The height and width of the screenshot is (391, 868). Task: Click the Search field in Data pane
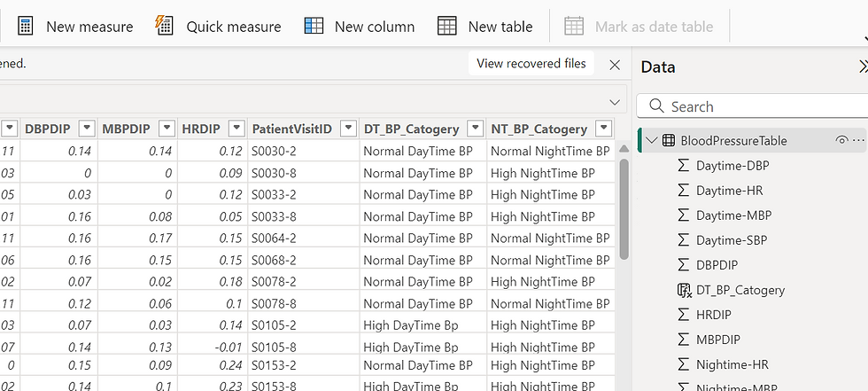pyautogui.click(x=752, y=106)
